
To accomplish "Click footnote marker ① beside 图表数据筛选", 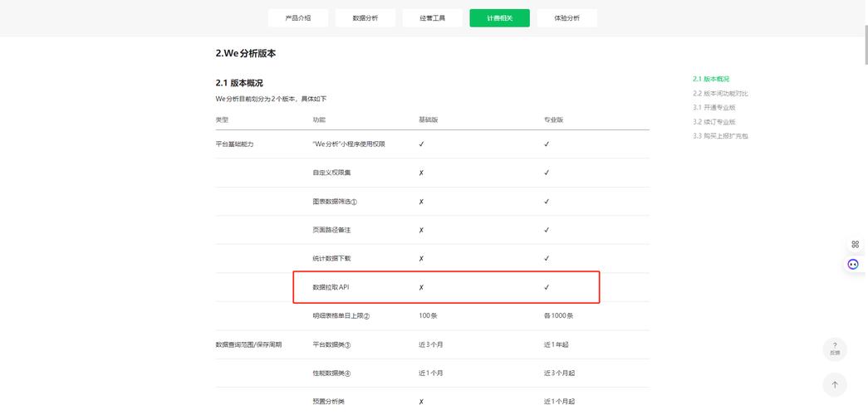I will [x=354, y=202].
